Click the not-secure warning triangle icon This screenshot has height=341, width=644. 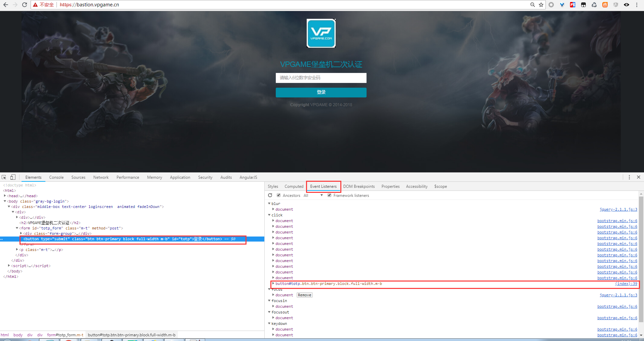click(35, 5)
